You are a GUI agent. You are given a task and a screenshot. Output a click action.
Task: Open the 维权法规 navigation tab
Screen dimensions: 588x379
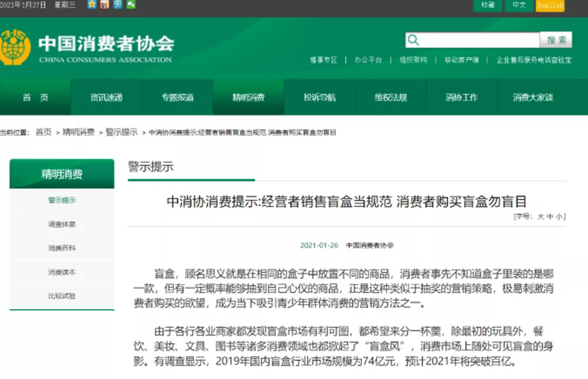[x=391, y=97]
